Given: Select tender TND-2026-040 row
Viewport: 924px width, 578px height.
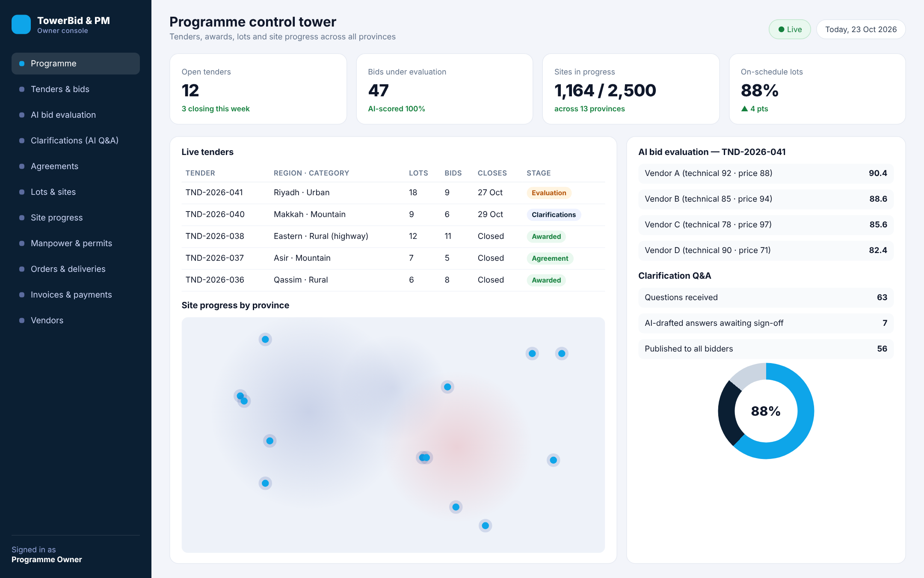Looking at the screenshot, I should (393, 215).
